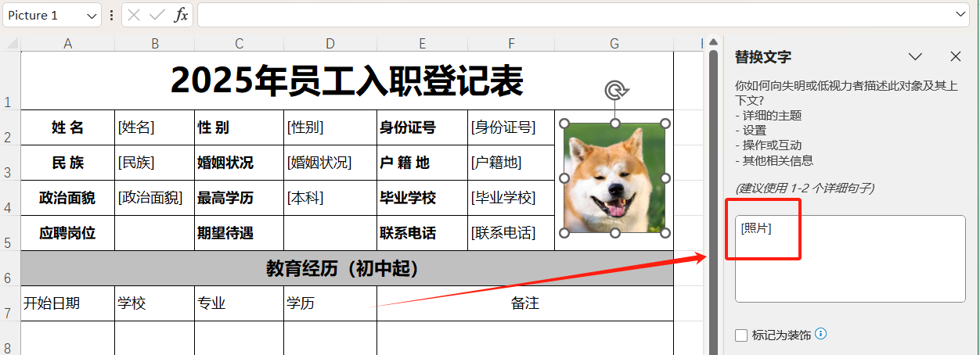Select column G header

pyautogui.click(x=614, y=44)
